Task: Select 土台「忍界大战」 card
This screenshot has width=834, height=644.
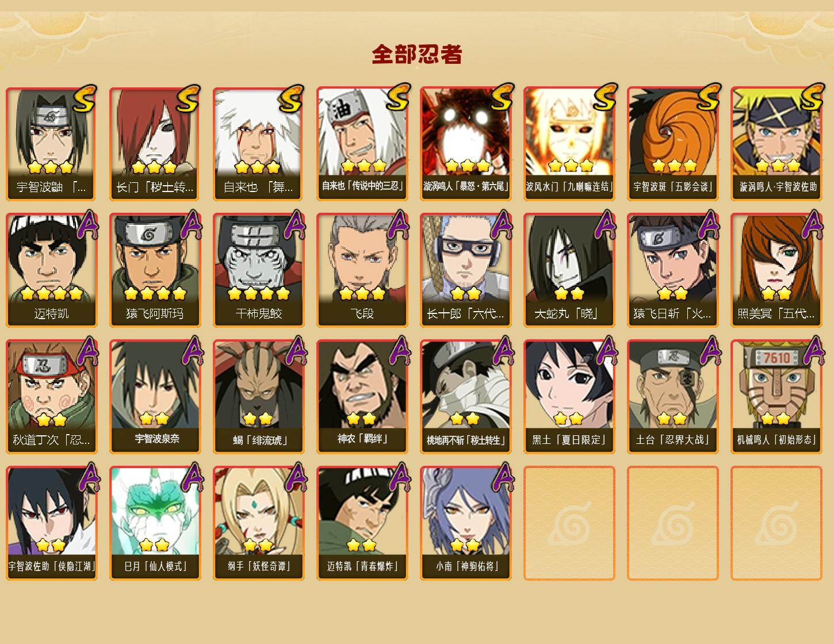Action: [x=673, y=397]
